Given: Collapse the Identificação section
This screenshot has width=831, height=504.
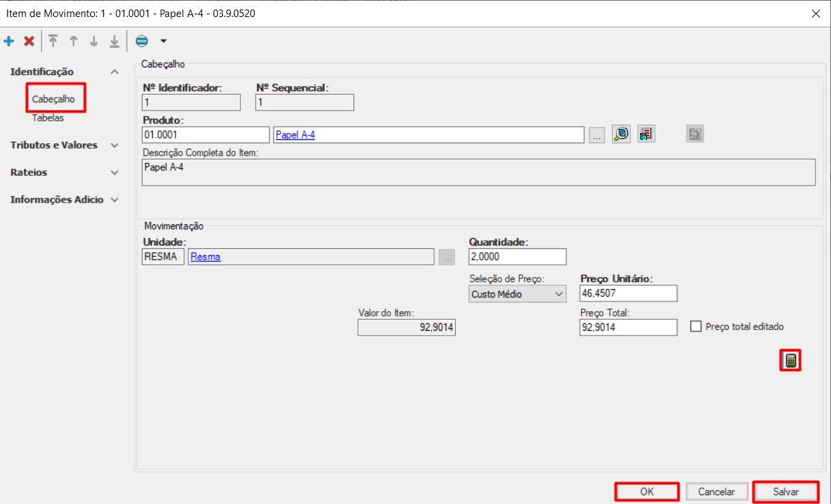Looking at the screenshot, I should 114,72.
